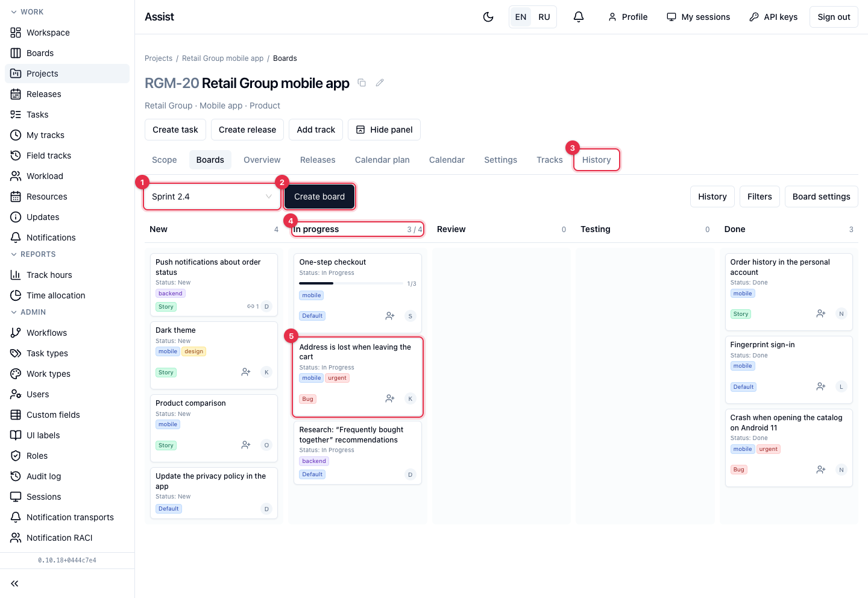Screen dimensions: 868x598
Task: Click the assign-user icon on the Product comparison card
Action: coord(246,445)
